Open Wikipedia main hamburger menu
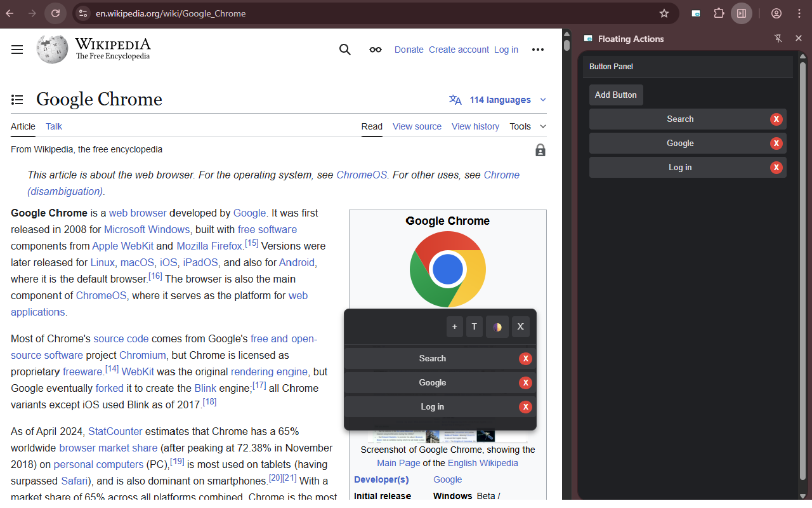The height and width of the screenshot is (508, 812). coord(17,50)
